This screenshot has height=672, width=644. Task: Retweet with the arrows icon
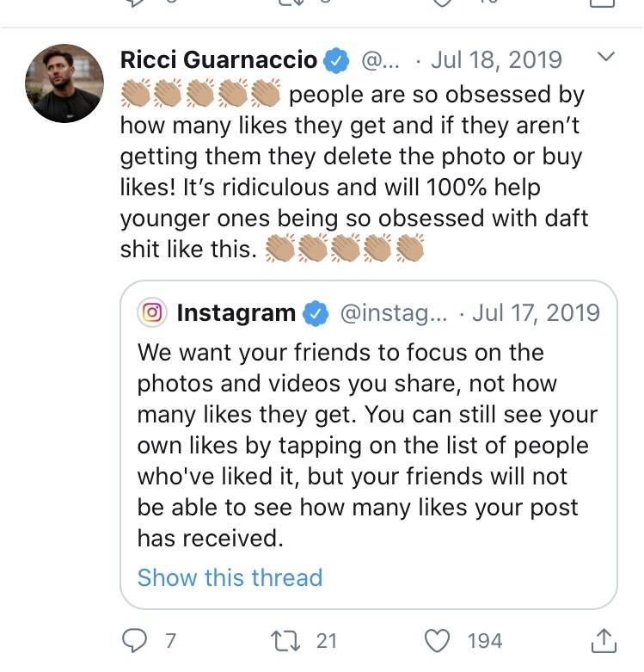click(x=286, y=641)
